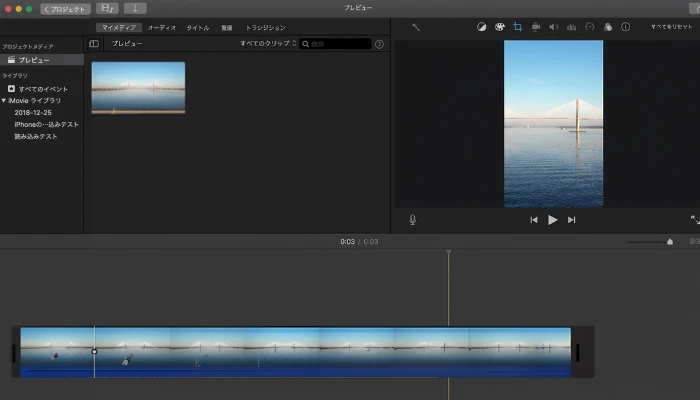
Task: Open the すべてのクリップ filter dropdown
Action: (268, 44)
